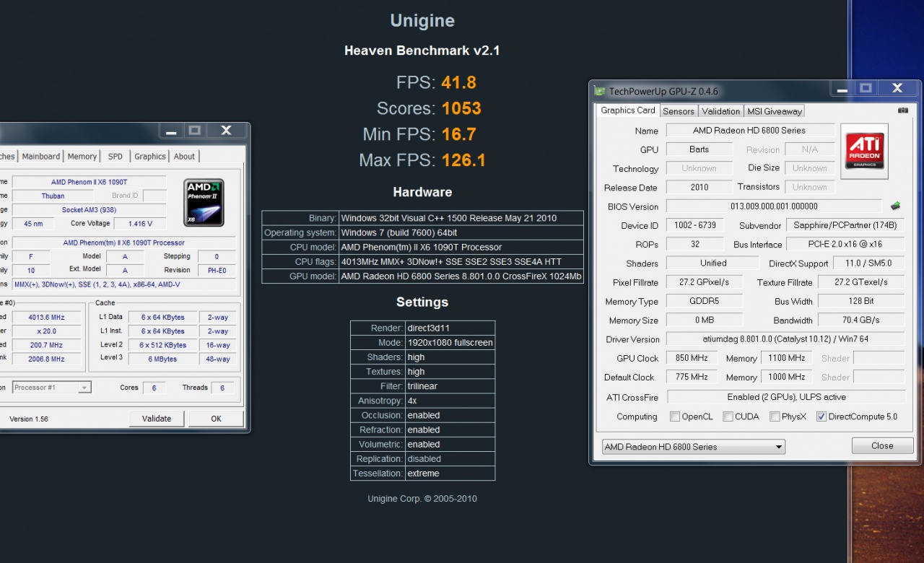924x563 pixels.
Task: Click the GPU Name field AMD Radeon HD 6800 Series
Action: pos(749,131)
